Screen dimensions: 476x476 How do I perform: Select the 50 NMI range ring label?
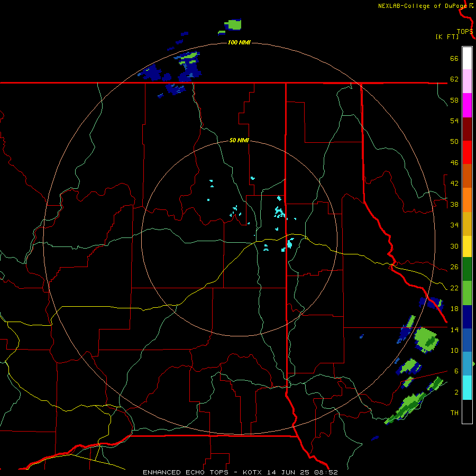click(x=239, y=140)
